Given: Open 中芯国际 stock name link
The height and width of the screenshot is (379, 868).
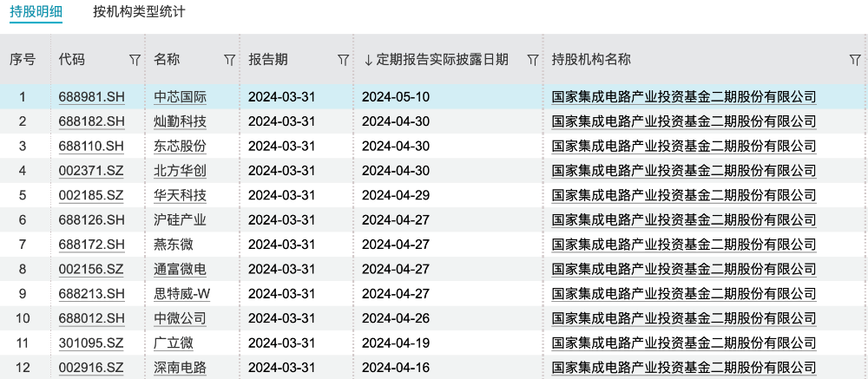Looking at the screenshot, I should 180,97.
